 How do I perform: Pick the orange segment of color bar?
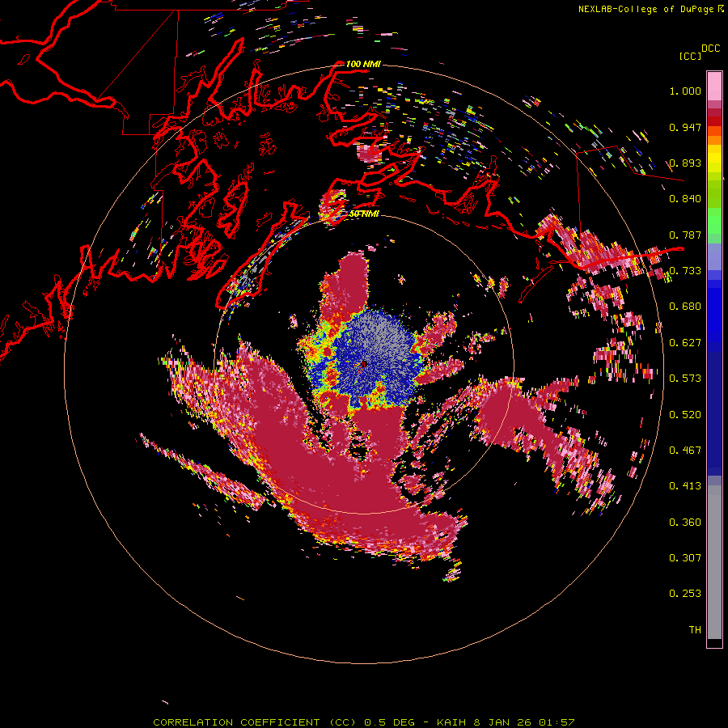point(714,140)
